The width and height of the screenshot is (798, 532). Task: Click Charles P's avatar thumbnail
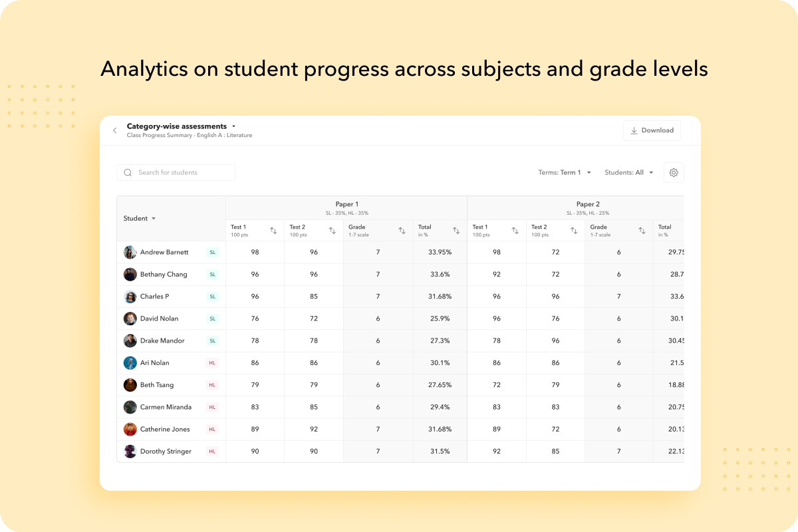130,297
